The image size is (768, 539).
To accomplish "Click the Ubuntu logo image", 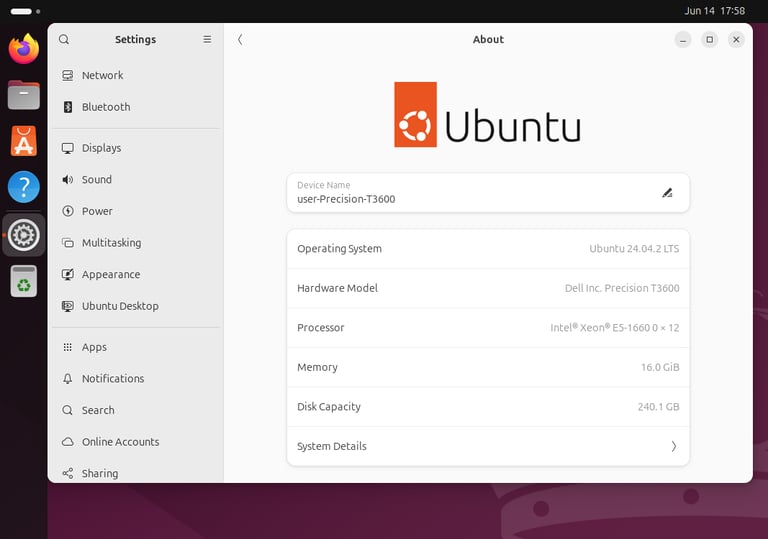I will pos(488,114).
